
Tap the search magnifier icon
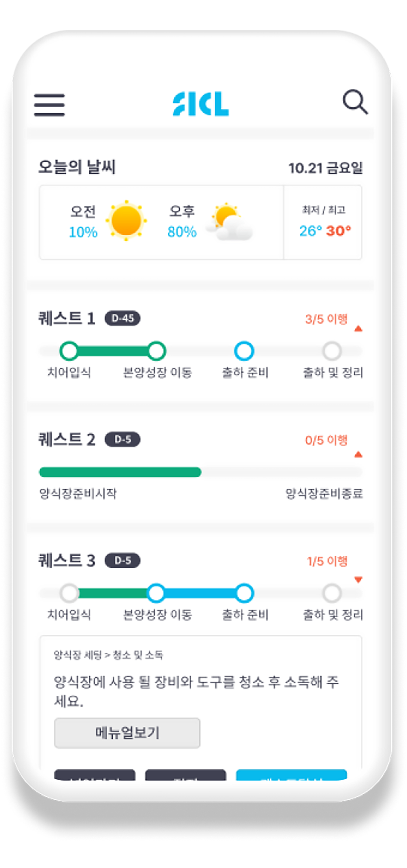[x=355, y=102]
